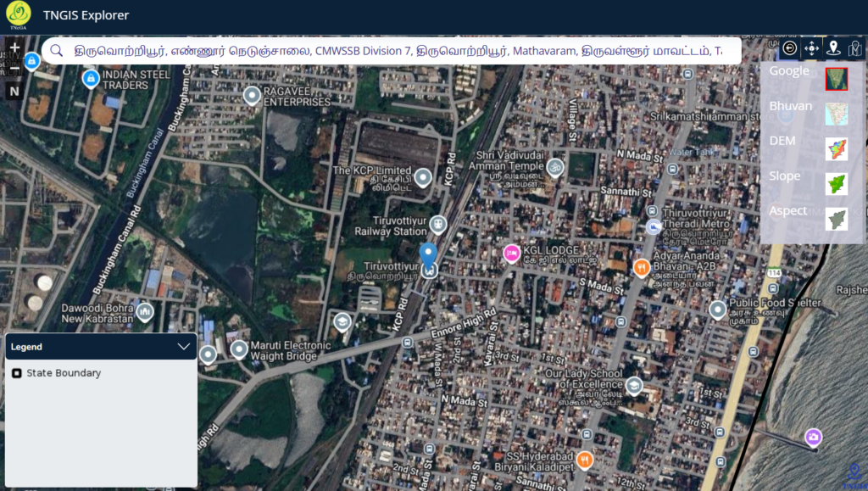This screenshot has height=491, width=868.
Task: Click the search magnifier icon
Action: 57,51
